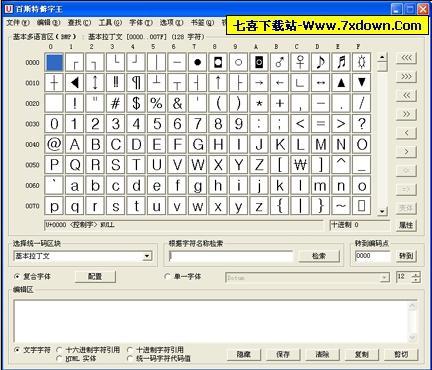Select the sun symbol ☼ character cell

pos(362,62)
